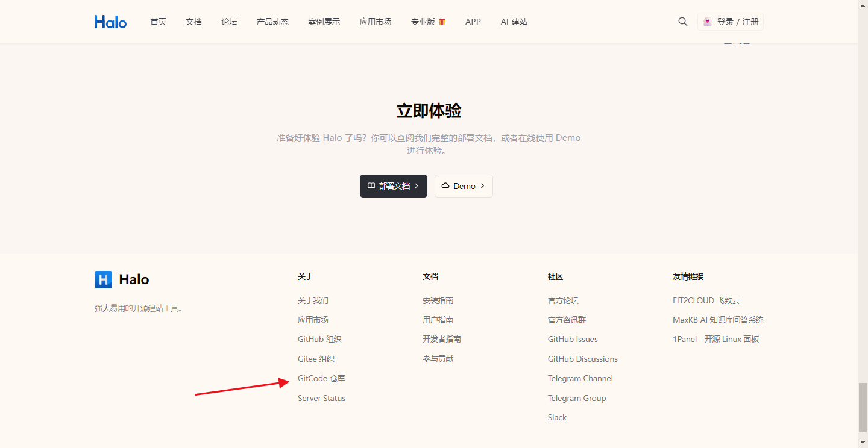Visit the MaxKB AI 知识库问答系统 link

click(718, 320)
